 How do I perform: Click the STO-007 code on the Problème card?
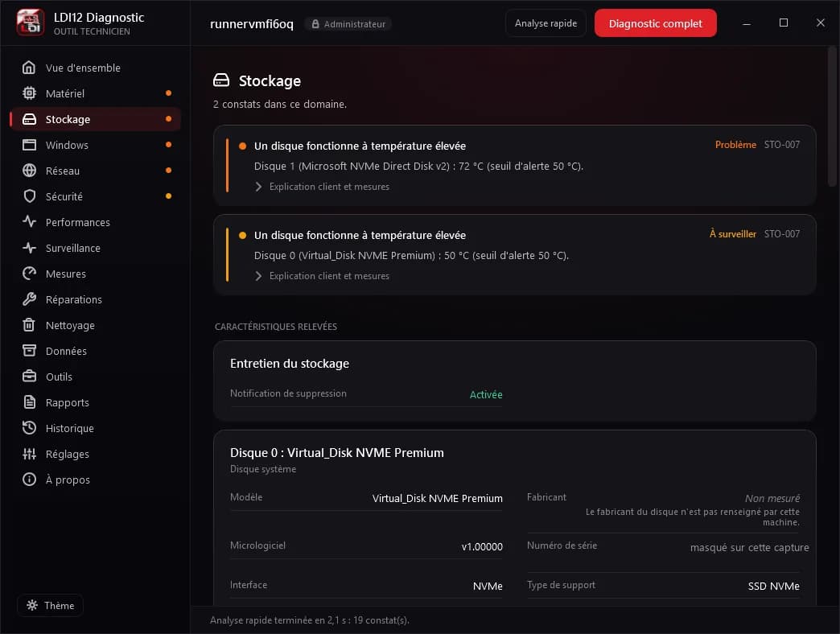[x=781, y=145]
